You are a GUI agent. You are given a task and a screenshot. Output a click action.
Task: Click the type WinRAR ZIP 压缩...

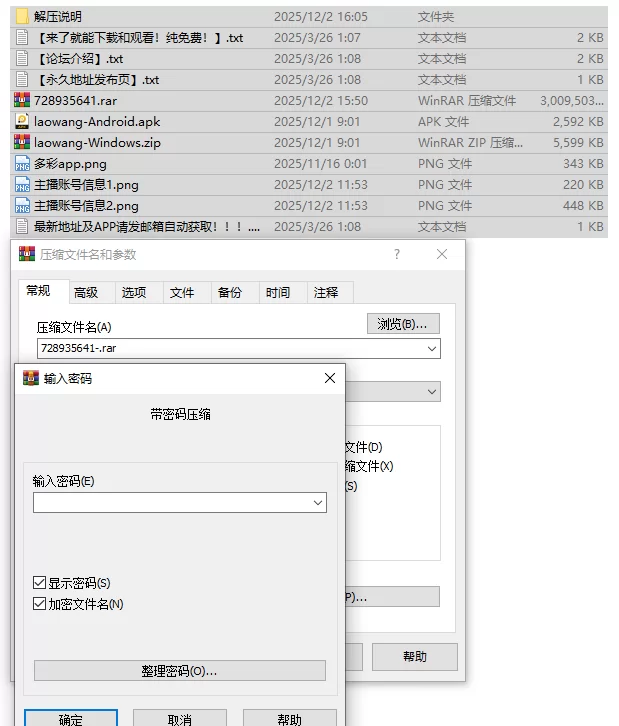tap(470, 143)
